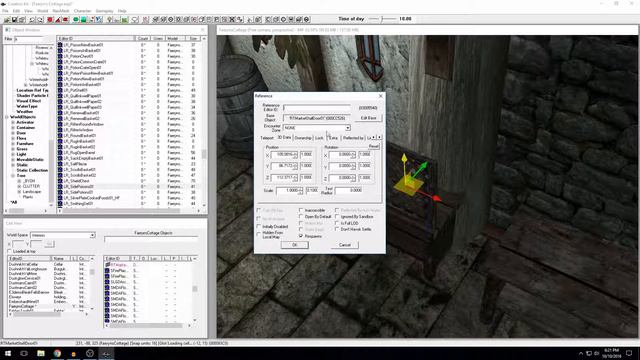Click the last round icon on toolbar

(307, 19)
